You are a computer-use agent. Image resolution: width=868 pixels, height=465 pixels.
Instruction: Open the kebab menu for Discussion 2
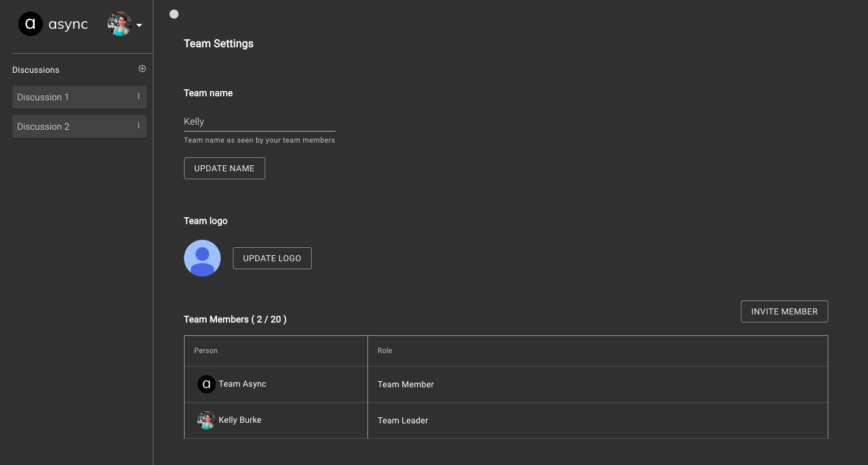click(x=139, y=126)
